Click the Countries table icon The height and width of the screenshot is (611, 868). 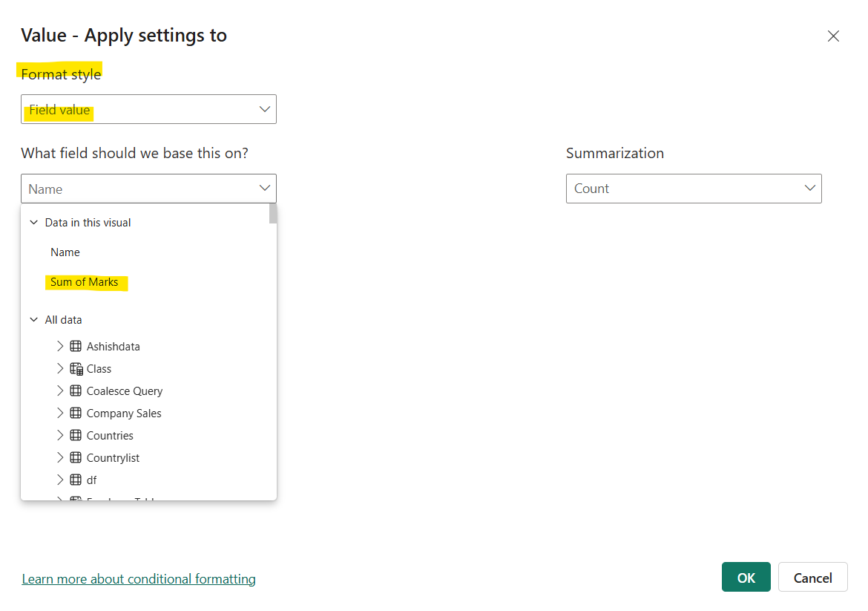coord(76,436)
